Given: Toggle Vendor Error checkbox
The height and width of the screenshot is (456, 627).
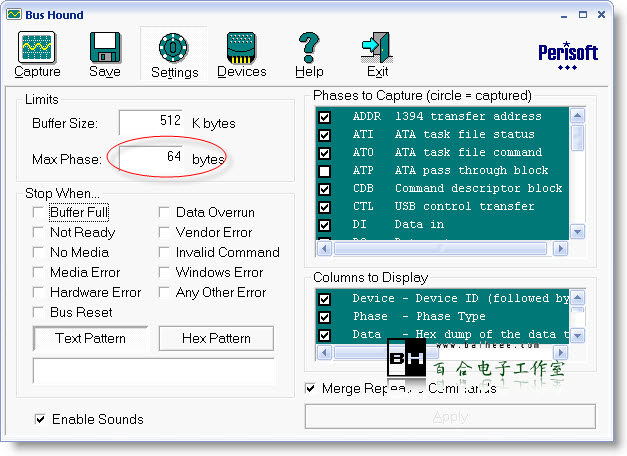Looking at the screenshot, I should 164,232.
